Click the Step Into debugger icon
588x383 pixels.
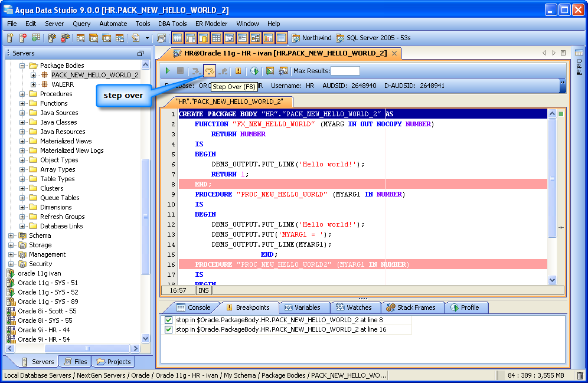[x=196, y=71]
